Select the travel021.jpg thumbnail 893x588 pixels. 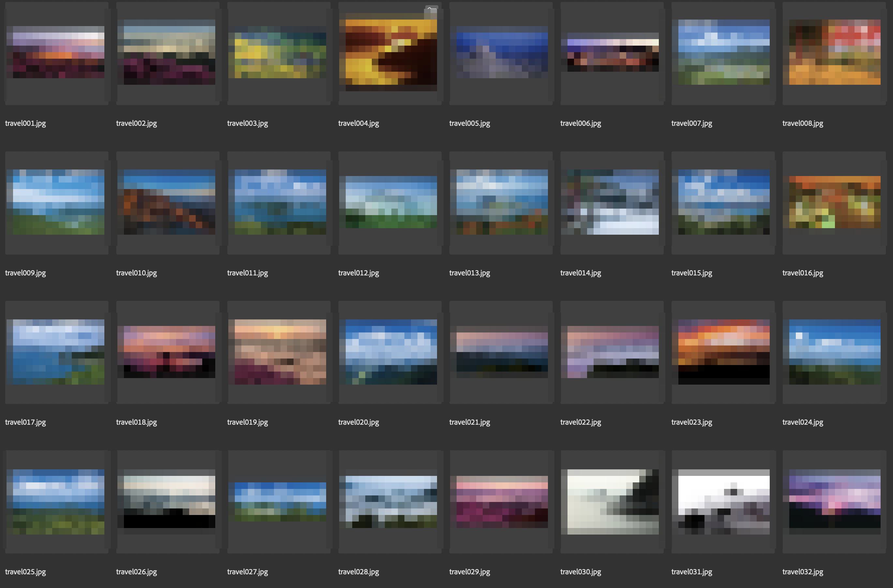502,351
